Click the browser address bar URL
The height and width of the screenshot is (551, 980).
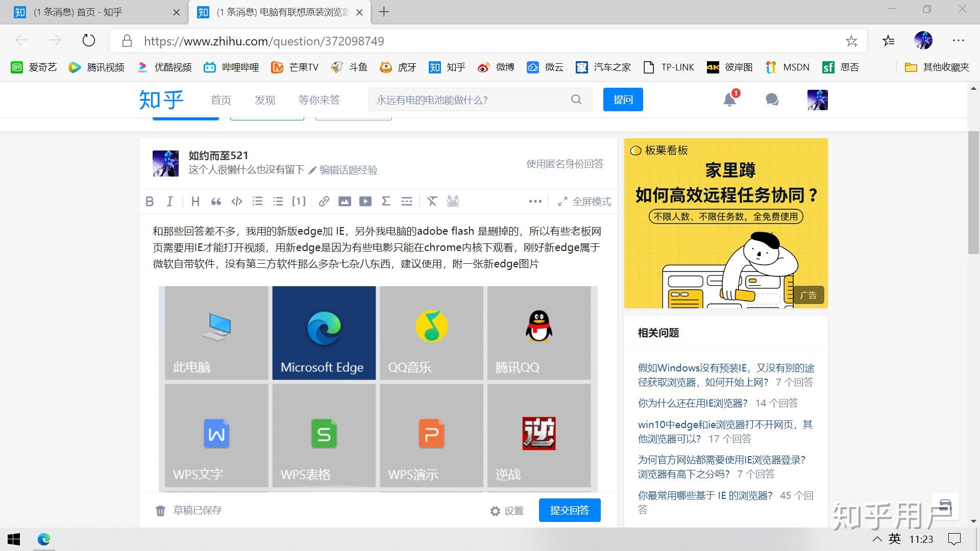click(x=264, y=41)
